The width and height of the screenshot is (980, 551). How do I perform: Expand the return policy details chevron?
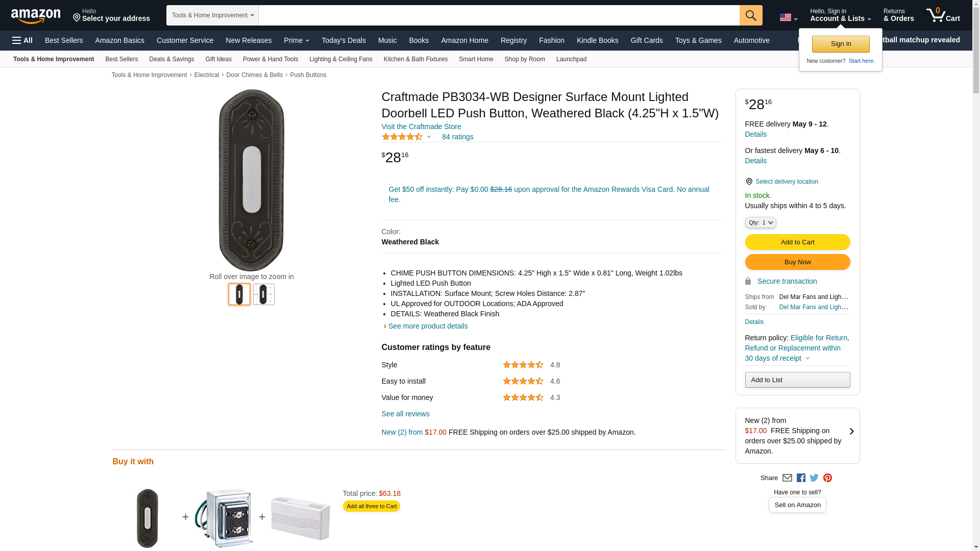(807, 358)
